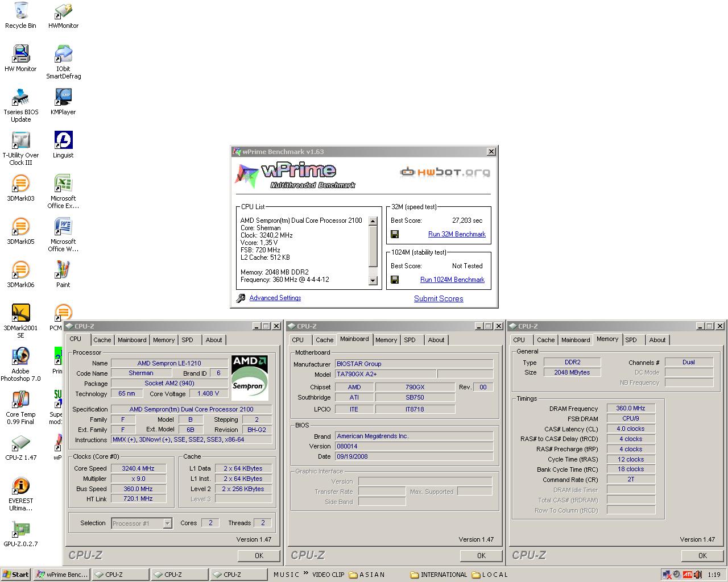Open KMPlayer desktop icon

pyautogui.click(x=63, y=102)
